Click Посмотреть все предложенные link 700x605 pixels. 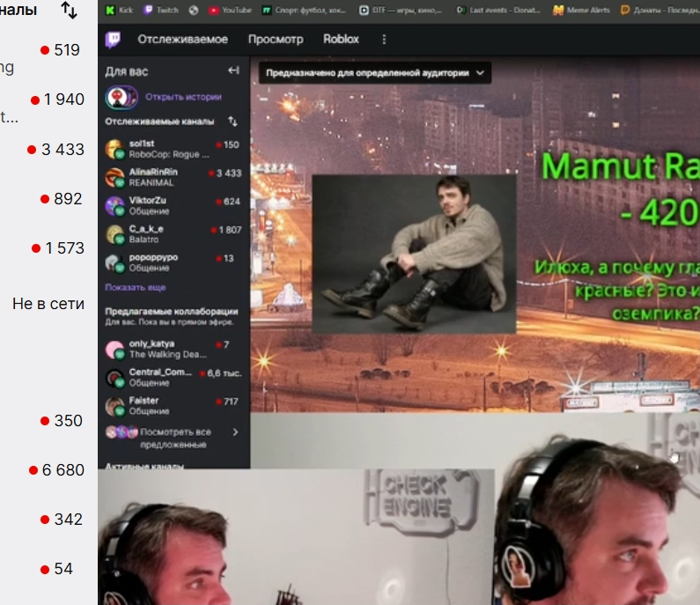[174, 438]
